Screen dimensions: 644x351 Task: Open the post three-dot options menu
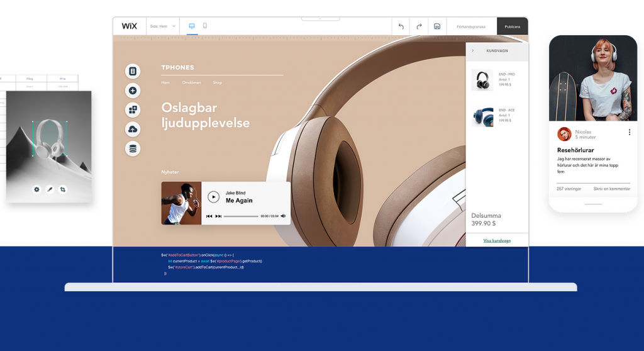point(629,132)
